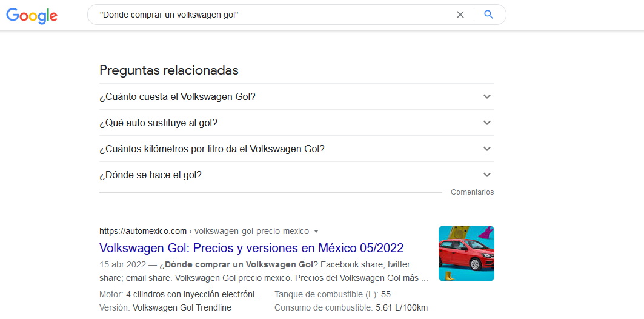Image resolution: width=644 pixels, height=319 pixels.
Task: Open "Volkswagen Gol: Precios y versiones en México" result
Action: coord(251,248)
